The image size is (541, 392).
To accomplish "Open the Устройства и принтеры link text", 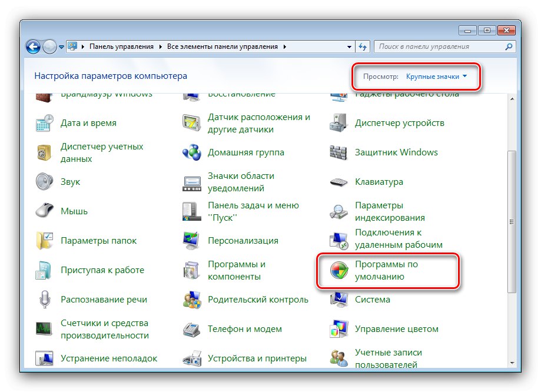I will [x=257, y=358].
